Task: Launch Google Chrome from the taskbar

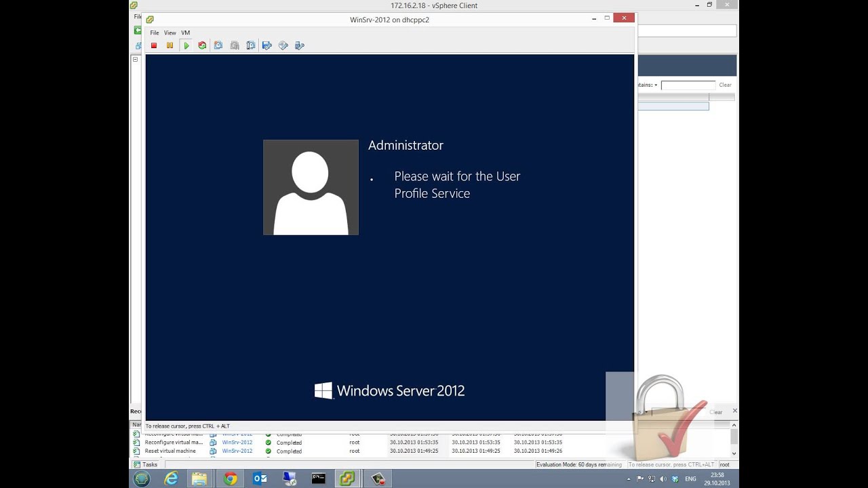Action: (x=231, y=479)
